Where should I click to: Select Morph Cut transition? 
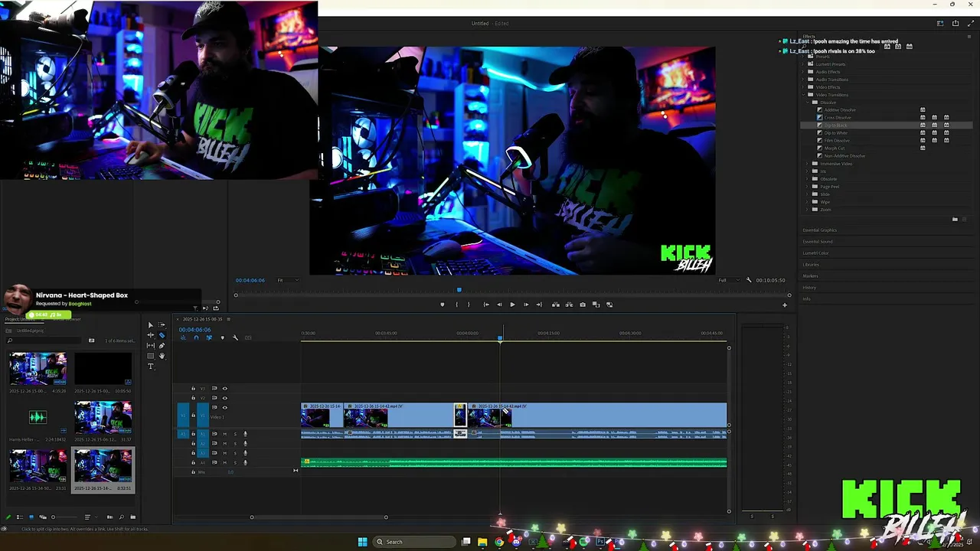click(835, 148)
